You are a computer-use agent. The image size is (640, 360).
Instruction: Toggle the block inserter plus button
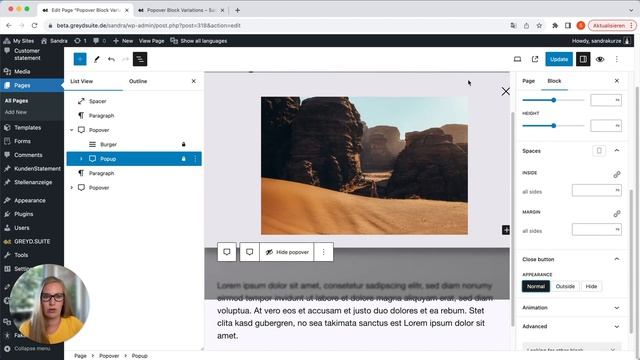80,59
